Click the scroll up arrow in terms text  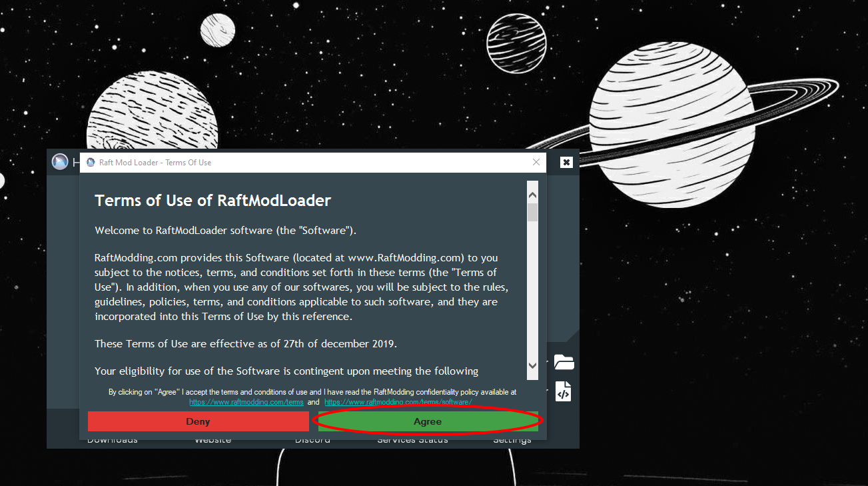click(x=532, y=195)
